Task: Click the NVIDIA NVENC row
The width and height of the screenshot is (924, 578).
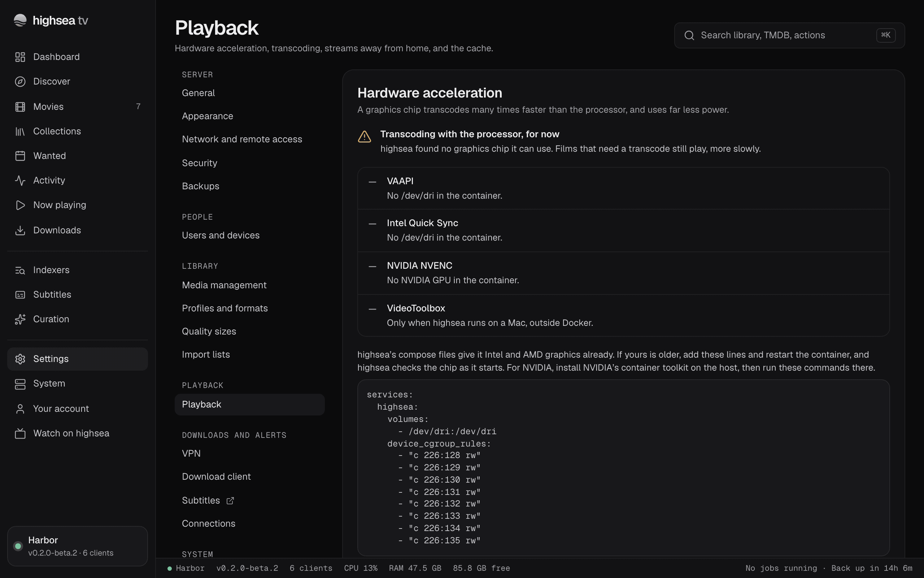Action: click(x=623, y=273)
